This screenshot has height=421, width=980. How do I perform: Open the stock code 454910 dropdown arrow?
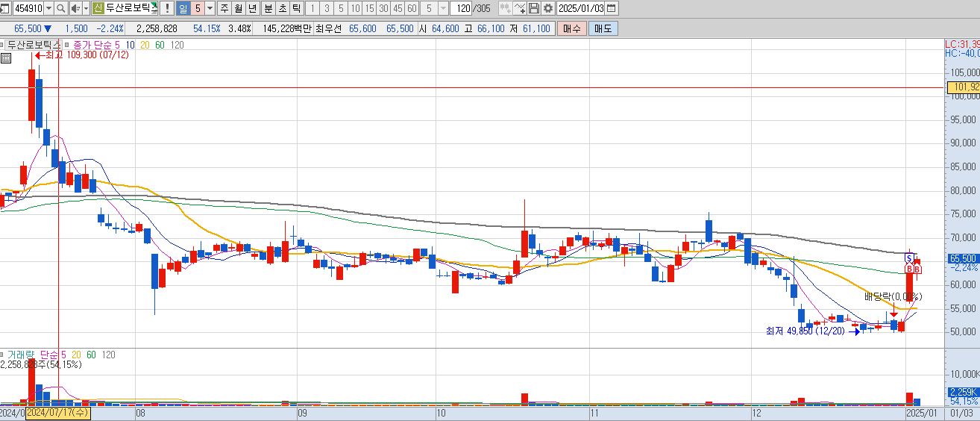(x=48, y=9)
